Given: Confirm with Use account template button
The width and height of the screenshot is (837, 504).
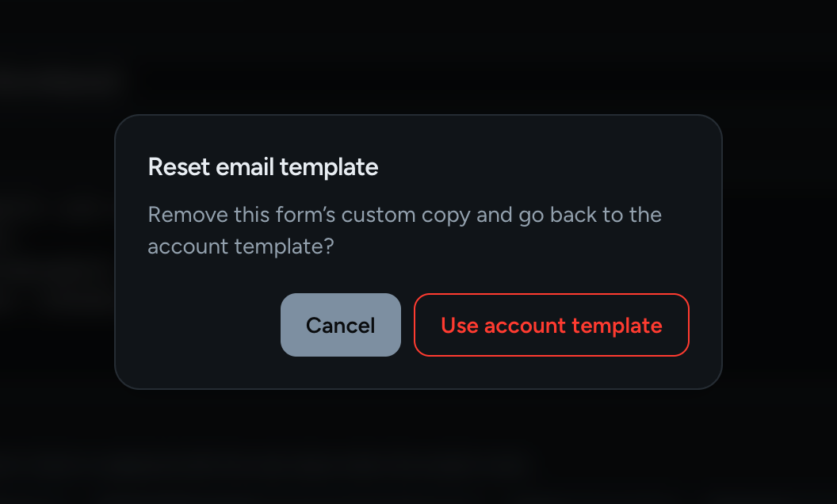Looking at the screenshot, I should [552, 325].
